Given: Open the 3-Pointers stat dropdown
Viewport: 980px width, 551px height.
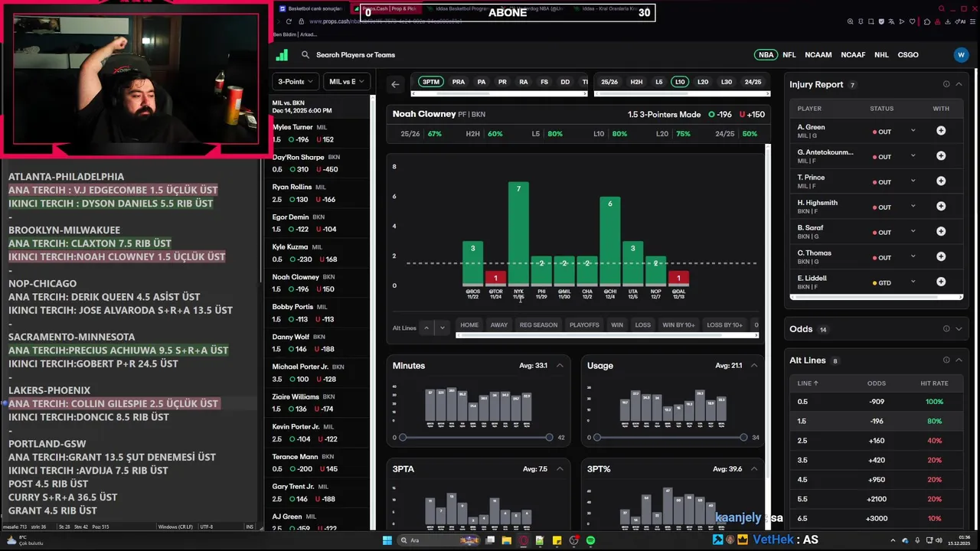Looking at the screenshot, I should point(295,81).
